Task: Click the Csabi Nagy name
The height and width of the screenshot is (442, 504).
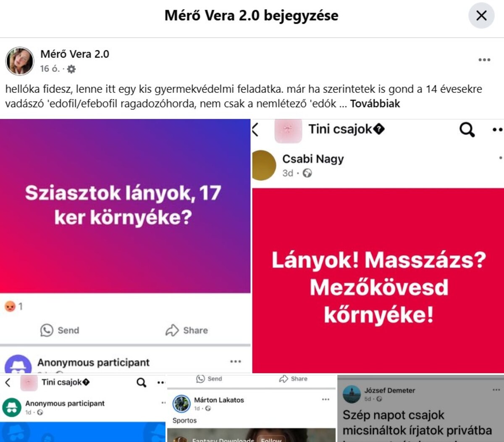Action: (313, 159)
